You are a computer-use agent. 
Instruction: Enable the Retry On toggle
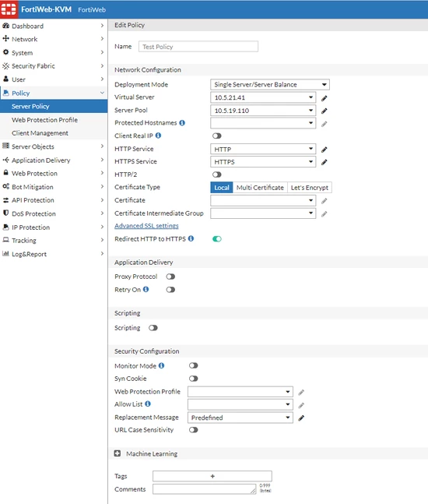[x=170, y=290]
